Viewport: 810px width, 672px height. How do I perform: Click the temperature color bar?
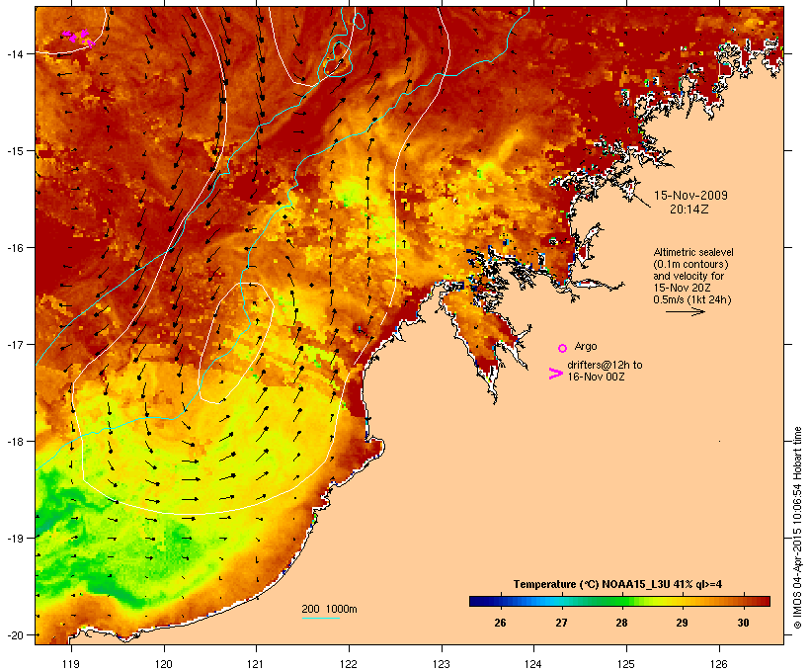click(620, 601)
